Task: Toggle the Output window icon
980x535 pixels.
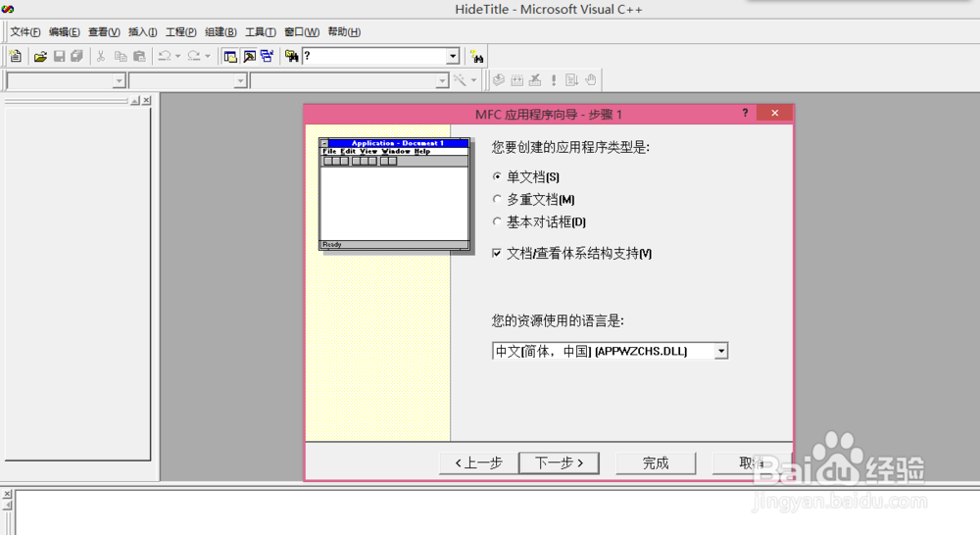Action: click(x=249, y=56)
